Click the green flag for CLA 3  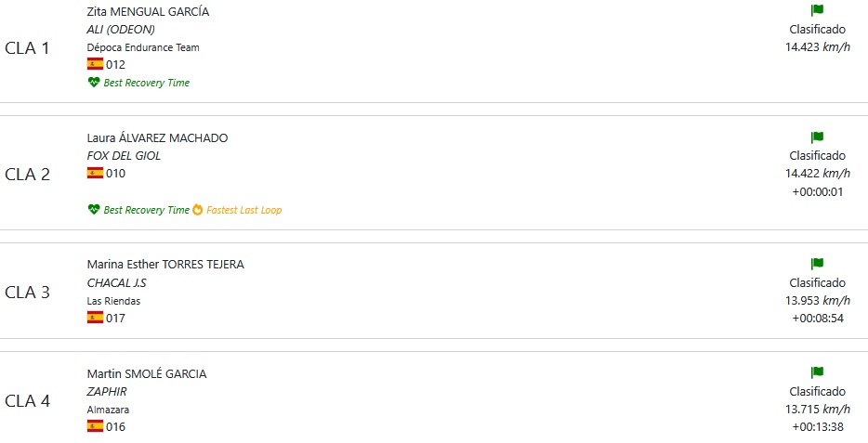817,264
